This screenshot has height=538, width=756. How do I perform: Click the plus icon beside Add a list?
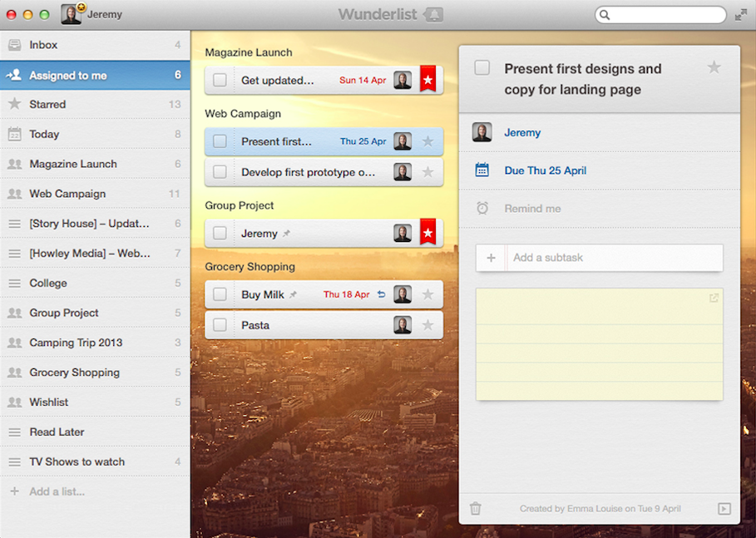tap(15, 491)
